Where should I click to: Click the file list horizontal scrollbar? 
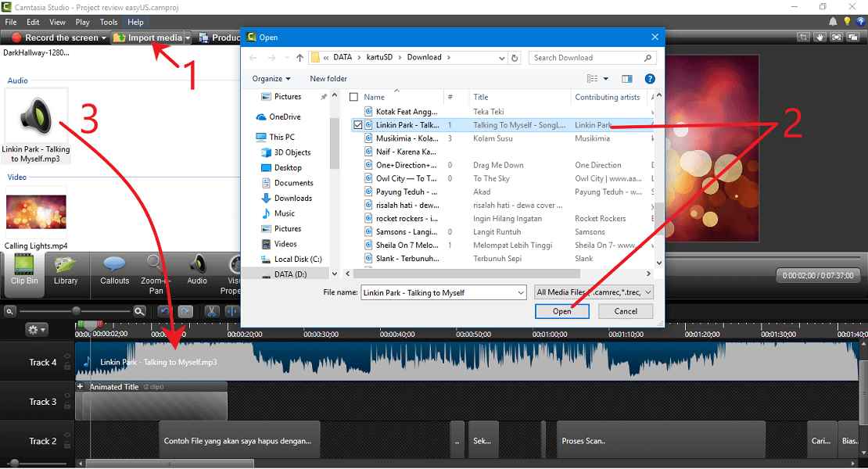[466, 274]
